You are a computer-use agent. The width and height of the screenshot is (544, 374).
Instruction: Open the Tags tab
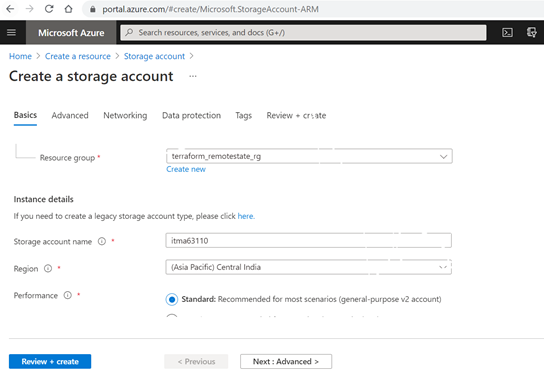(x=244, y=115)
